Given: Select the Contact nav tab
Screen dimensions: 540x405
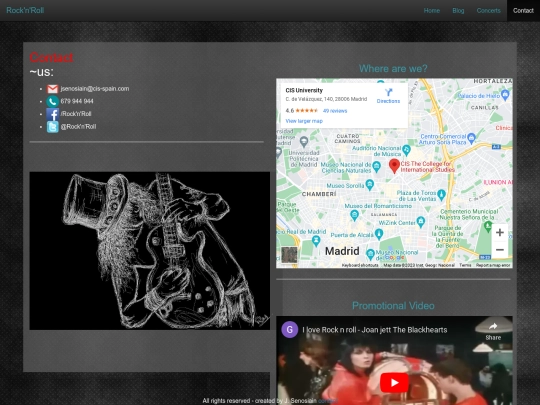Looking at the screenshot, I should tap(523, 11).
